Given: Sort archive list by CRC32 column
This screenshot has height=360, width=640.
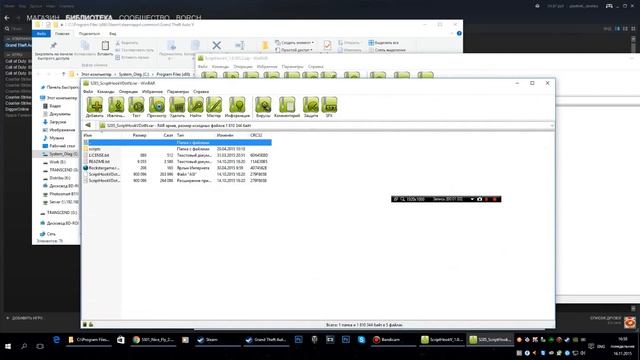Looking at the screenshot, I should (256, 135).
